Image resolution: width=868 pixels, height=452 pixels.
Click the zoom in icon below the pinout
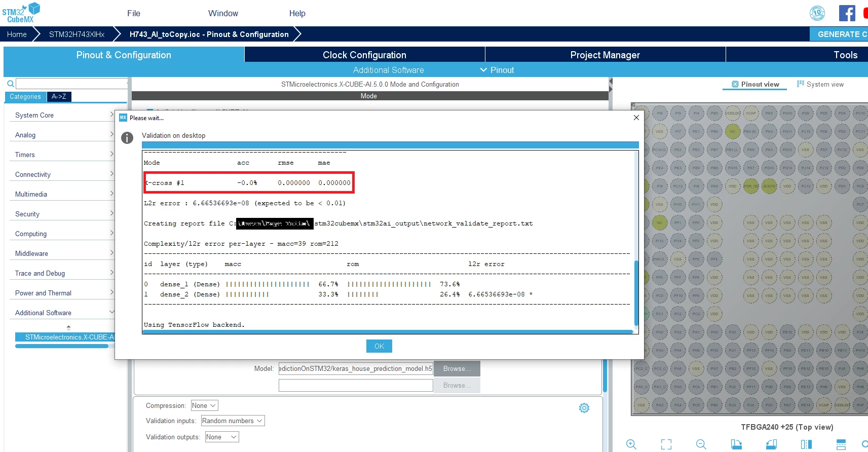click(631, 444)
